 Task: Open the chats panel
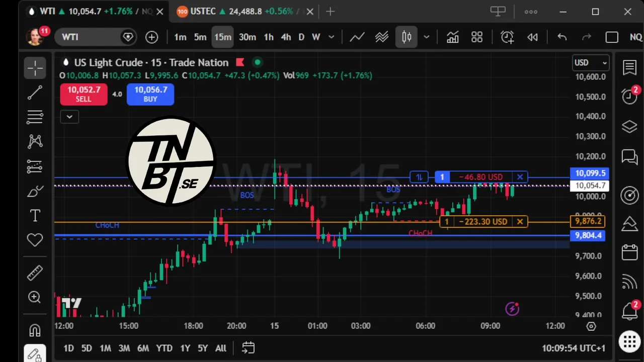(x=629, y=157)
